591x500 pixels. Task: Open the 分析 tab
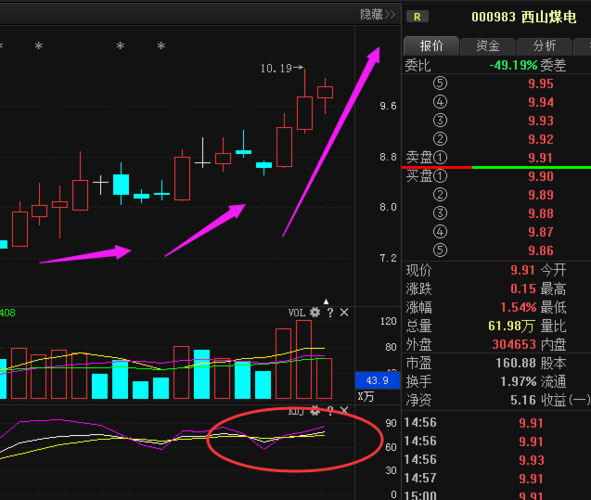pyautogui.click(x=544, y=46)
